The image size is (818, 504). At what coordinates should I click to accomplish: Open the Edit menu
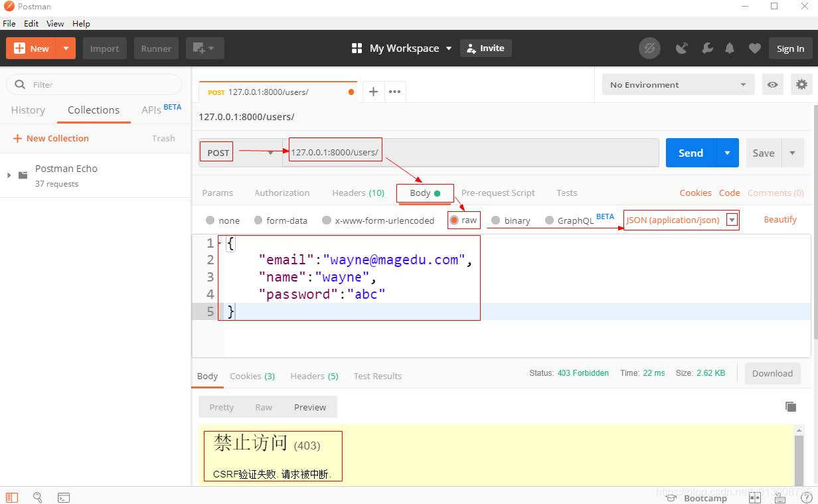click(x=31, y=23)
